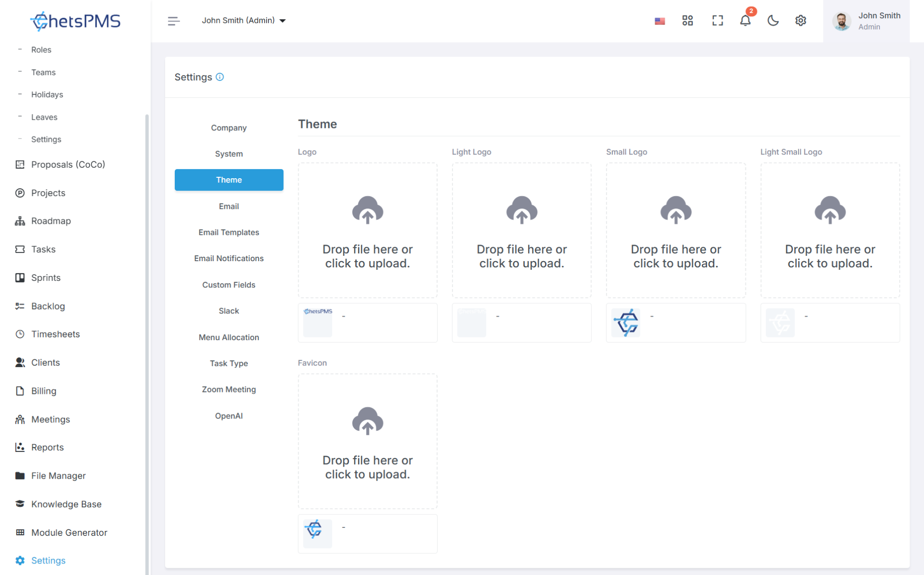Open the Roadmap sidebar item
Screen dimensions: 924x575
point(51,221)
